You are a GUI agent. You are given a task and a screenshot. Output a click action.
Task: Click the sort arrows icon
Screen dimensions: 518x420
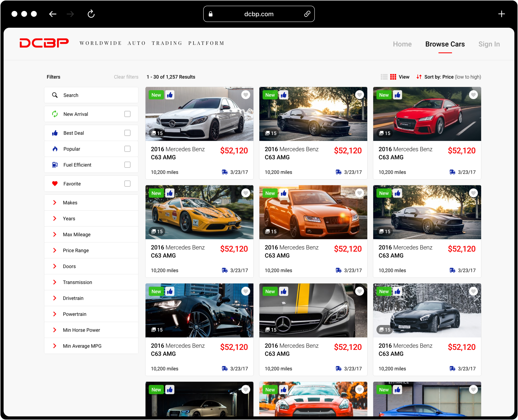point(419,77)
